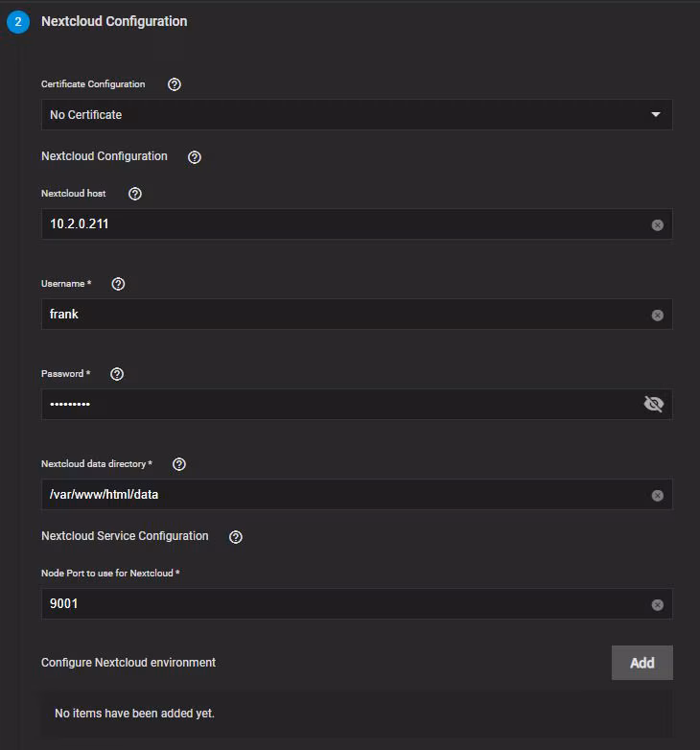Viewport: 700px width, 750px height.
Task: Click help icon next to Certificate Configuration
Action: point(175,84)
